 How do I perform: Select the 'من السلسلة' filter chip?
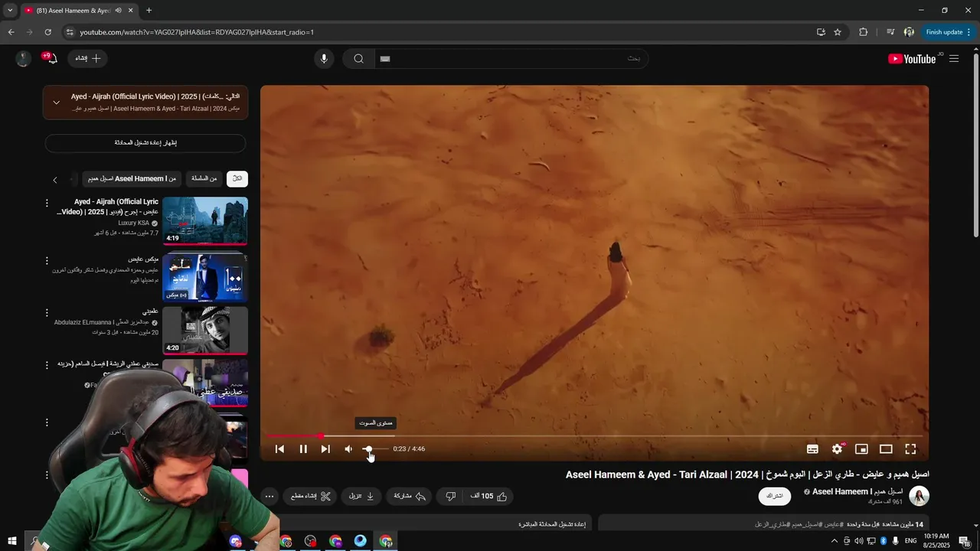[204, 178]
